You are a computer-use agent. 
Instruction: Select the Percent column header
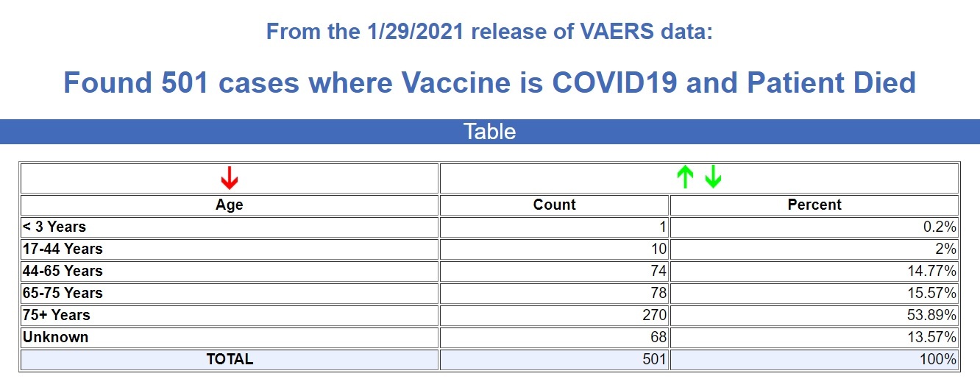[814, 205]
